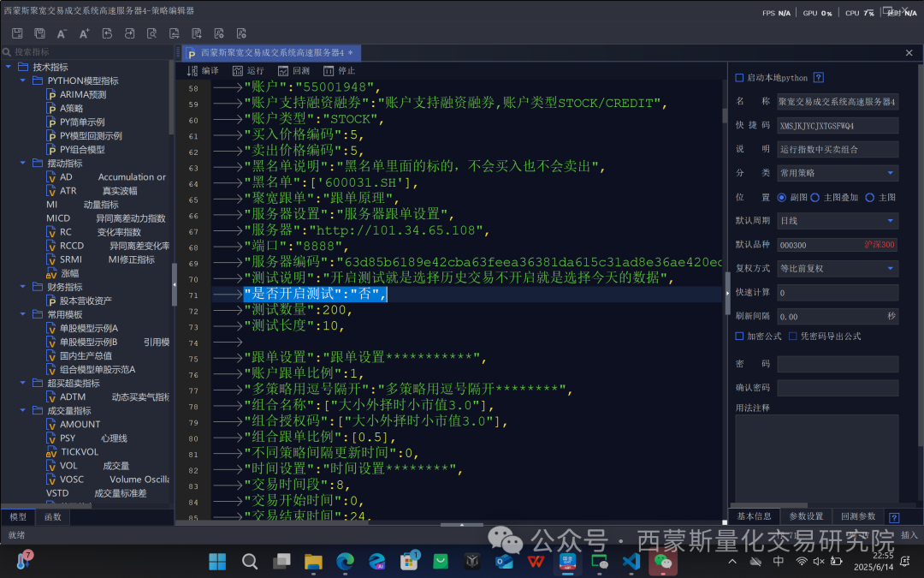Switch to the 模型 tab
This screenshot has width=924, height=578.
(x=18, y=516)
